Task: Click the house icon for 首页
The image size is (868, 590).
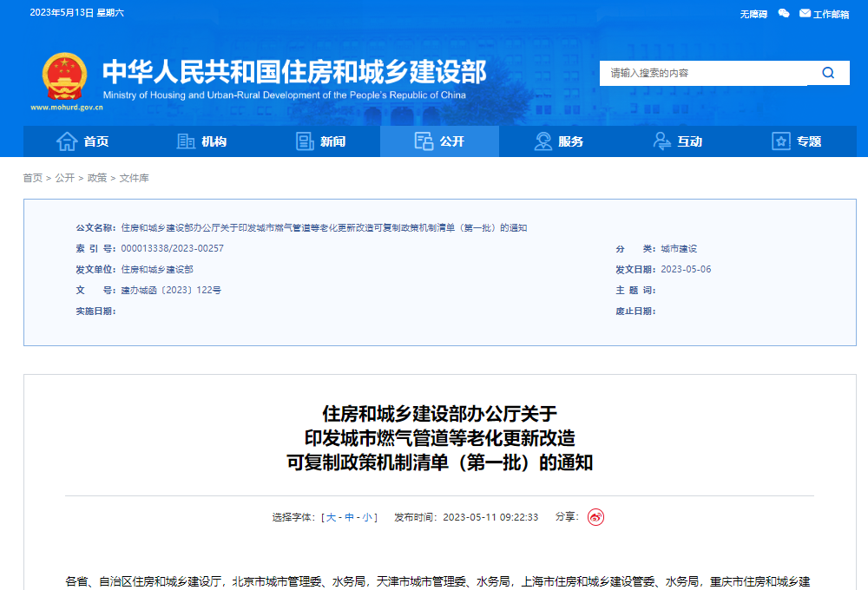Action: (67, 141)
